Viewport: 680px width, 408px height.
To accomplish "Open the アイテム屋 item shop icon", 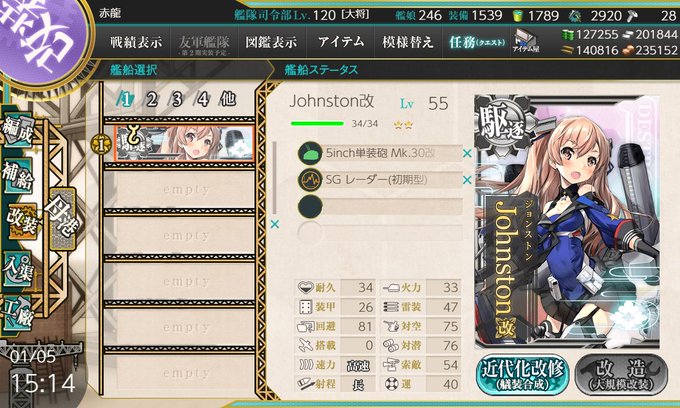I will tap(525, 42).
